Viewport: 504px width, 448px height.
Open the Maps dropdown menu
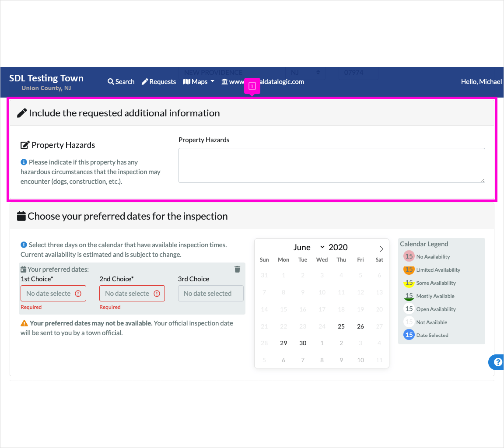(199, 82)
